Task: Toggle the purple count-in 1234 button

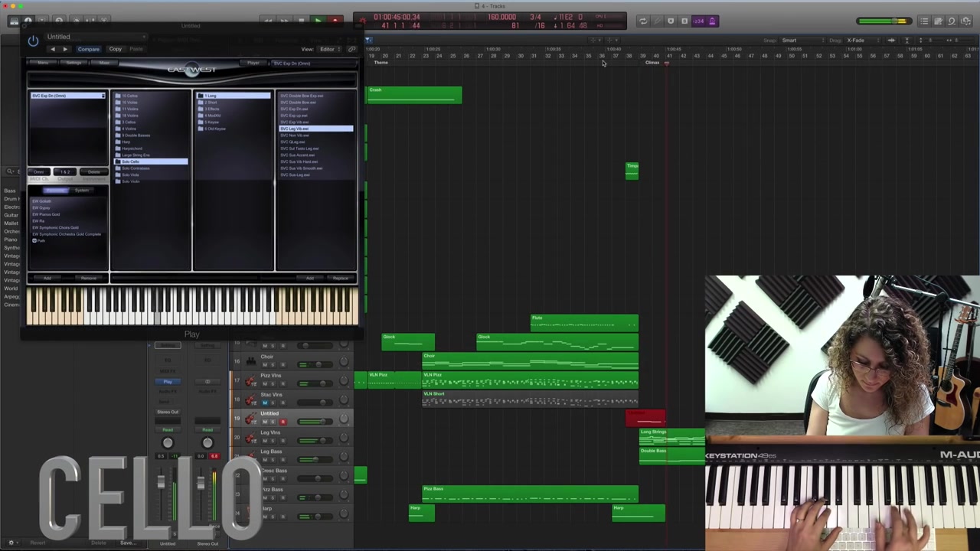Action: [x=698, y=21]
